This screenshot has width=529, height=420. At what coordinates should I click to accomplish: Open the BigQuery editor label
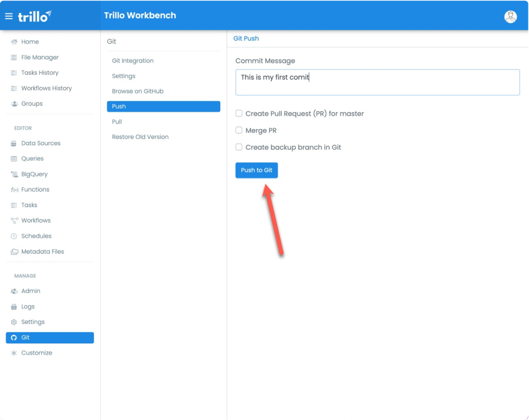pos(35,174)
